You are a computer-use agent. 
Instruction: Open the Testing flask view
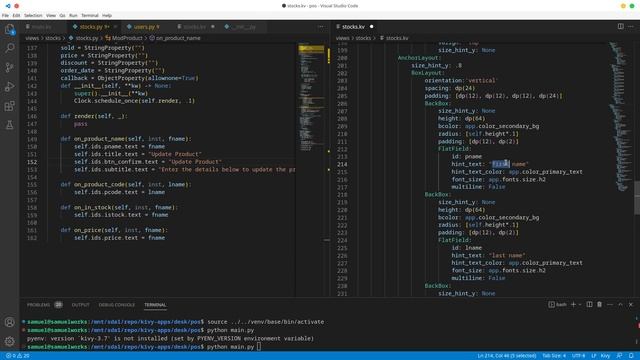pos(9,125)
